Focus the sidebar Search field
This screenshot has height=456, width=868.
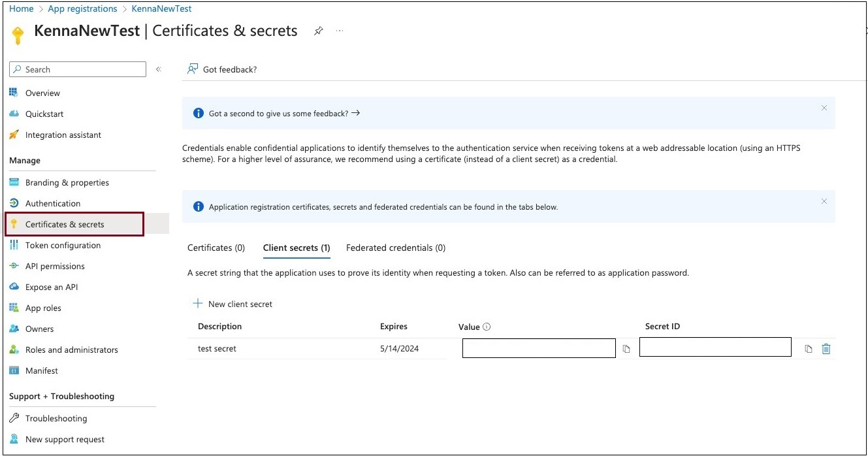[x=79, y=69]
